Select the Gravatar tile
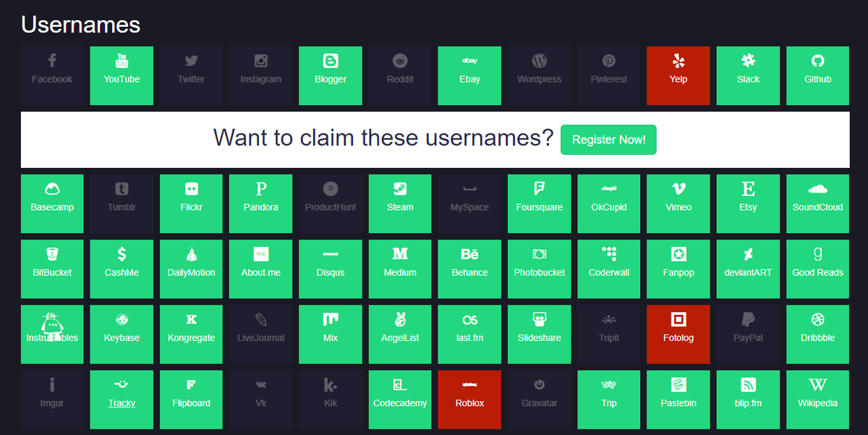 539,400
